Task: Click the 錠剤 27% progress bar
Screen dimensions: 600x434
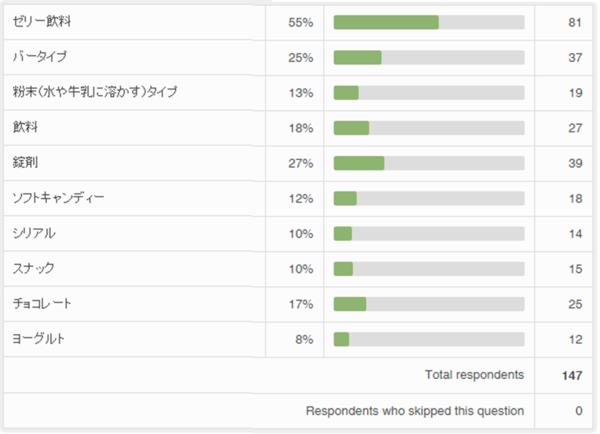Action: [x=429, y=163]
